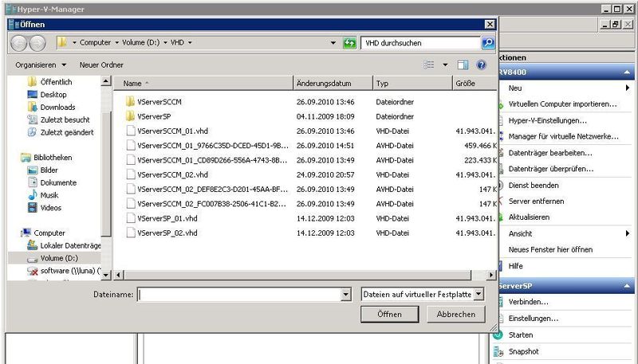Screen dimensions: 638x364
Task: Click the folder icon in address bar
Action: (62, 42)
